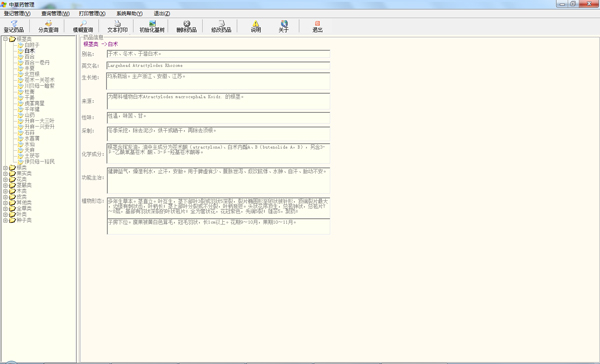Expand the 其他类 tree node

[5, 202]
